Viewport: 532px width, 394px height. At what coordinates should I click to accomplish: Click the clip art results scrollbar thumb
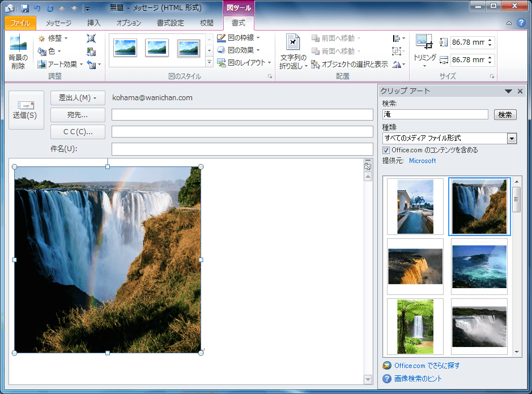click(516, 199)
